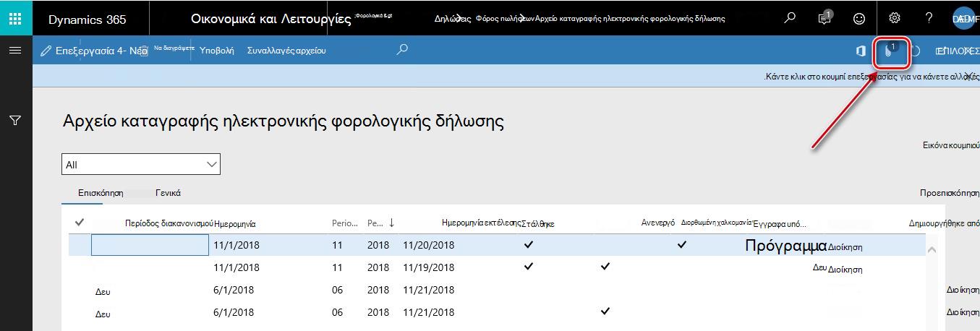Open the user avatar menu

tap(963, 19)
